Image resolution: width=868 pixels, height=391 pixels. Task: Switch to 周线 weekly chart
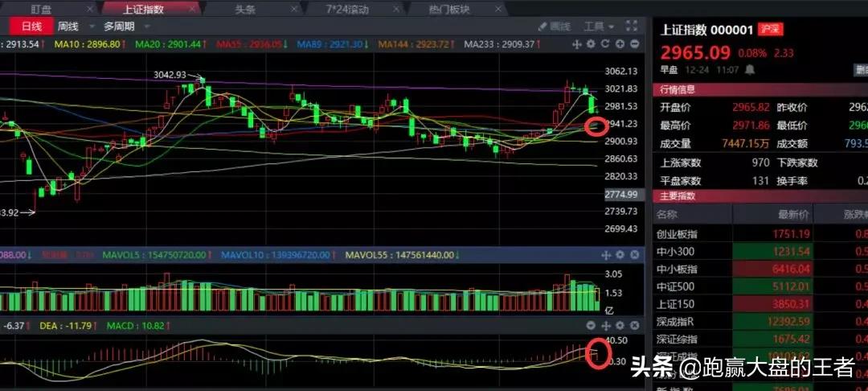click(x=68, y=26)
